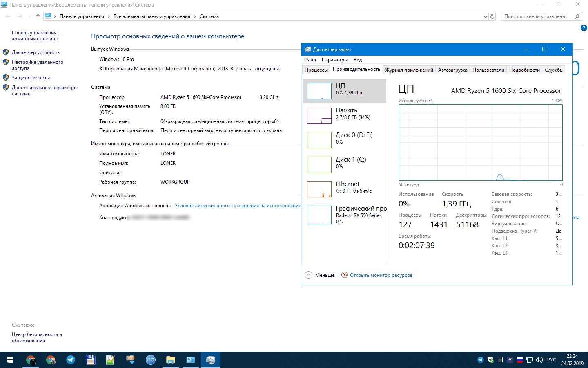Screen dimensions: 588x368
Task: Select 'Диск 0 (D: E:)' performance item
Action: [x=345, y=140]
